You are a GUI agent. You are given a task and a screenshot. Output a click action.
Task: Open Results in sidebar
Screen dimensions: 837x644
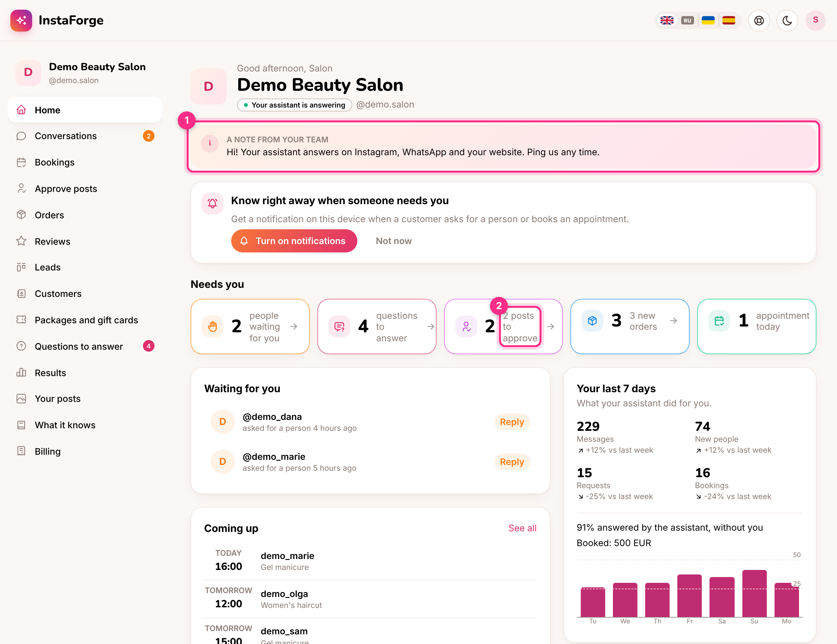(85, 373)
